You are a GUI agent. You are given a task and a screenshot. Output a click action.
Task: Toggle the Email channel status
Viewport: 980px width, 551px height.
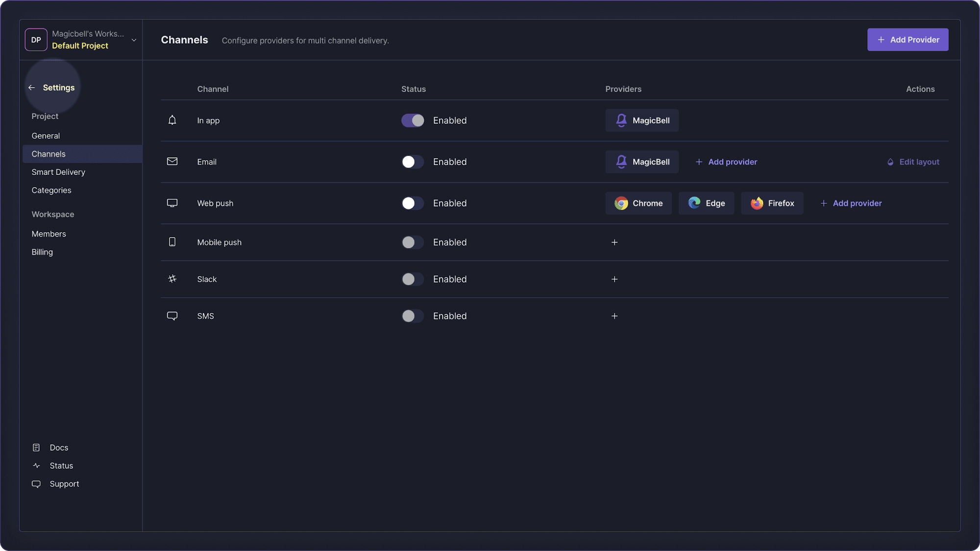[x=413, y=162]
